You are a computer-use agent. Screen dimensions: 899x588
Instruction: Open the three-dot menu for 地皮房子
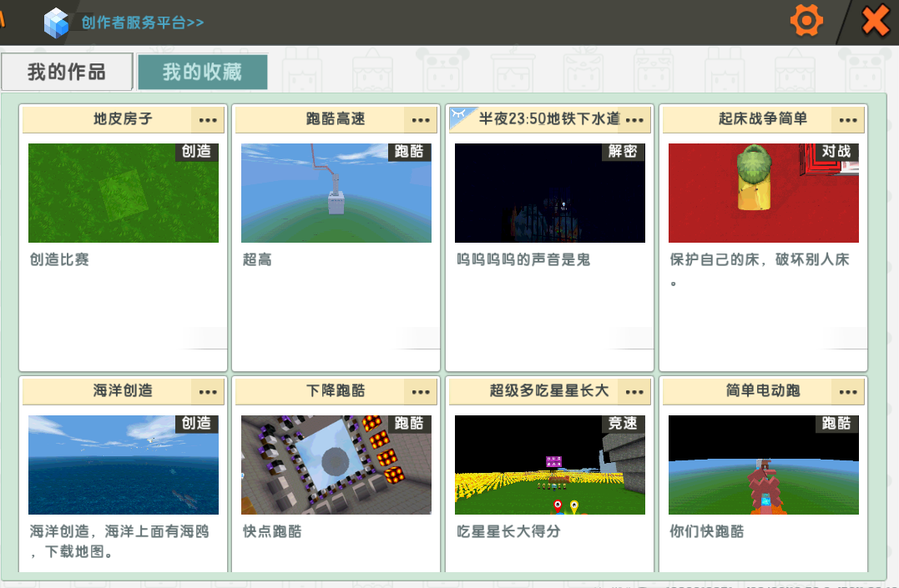point(208,120)
